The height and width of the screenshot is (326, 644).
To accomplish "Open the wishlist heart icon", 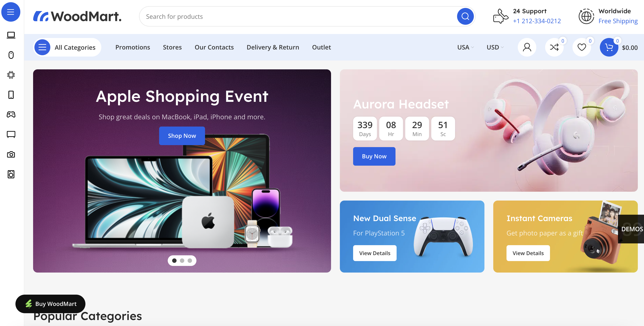I will (582, 47).
